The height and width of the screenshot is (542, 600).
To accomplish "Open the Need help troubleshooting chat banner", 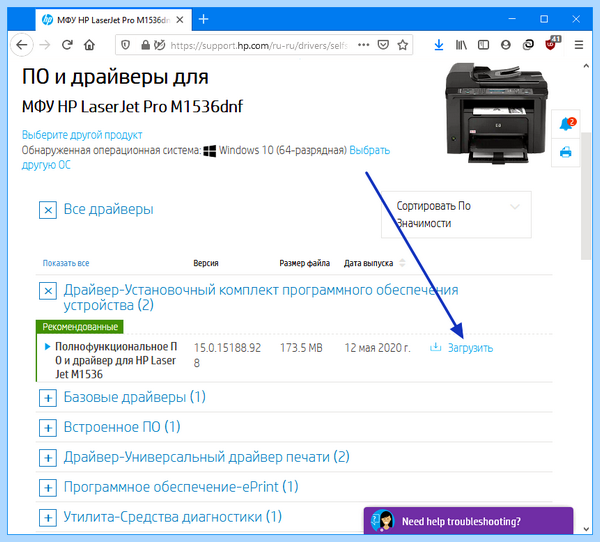I will [468, 521].
